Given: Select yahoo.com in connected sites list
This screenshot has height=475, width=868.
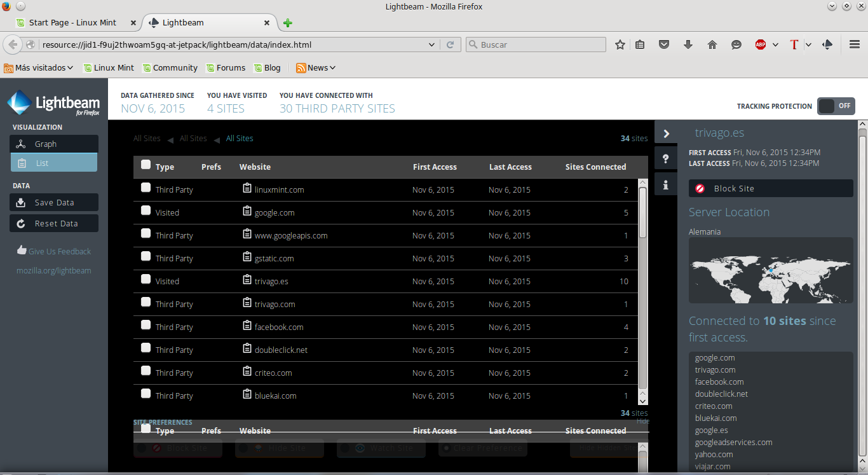Looking at the screenshot, I should [x=714, y=454].
